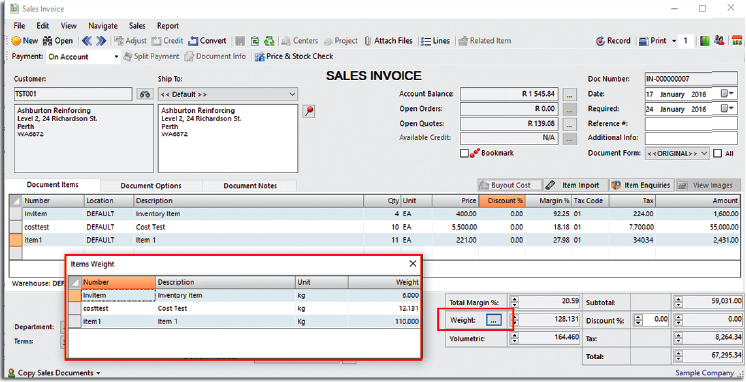Open the File menu
The image size is (746, 382).
pyautogui.click(x=20, y=26)
